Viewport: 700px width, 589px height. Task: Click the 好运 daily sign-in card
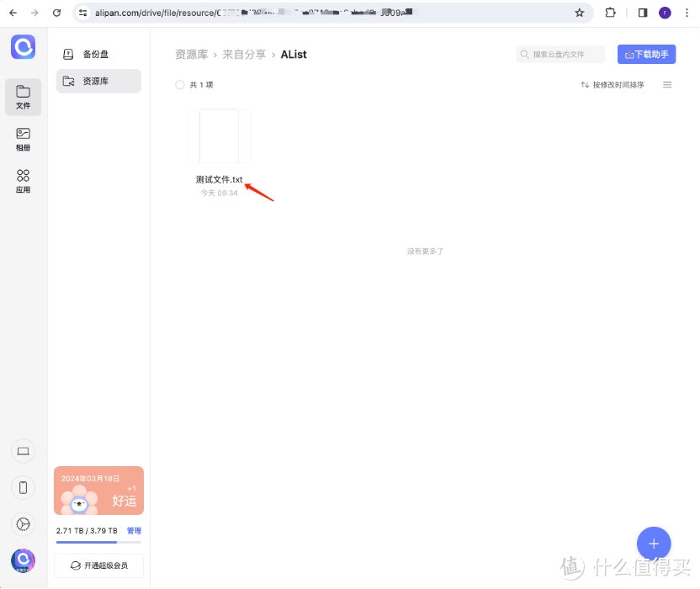(98, 491)
